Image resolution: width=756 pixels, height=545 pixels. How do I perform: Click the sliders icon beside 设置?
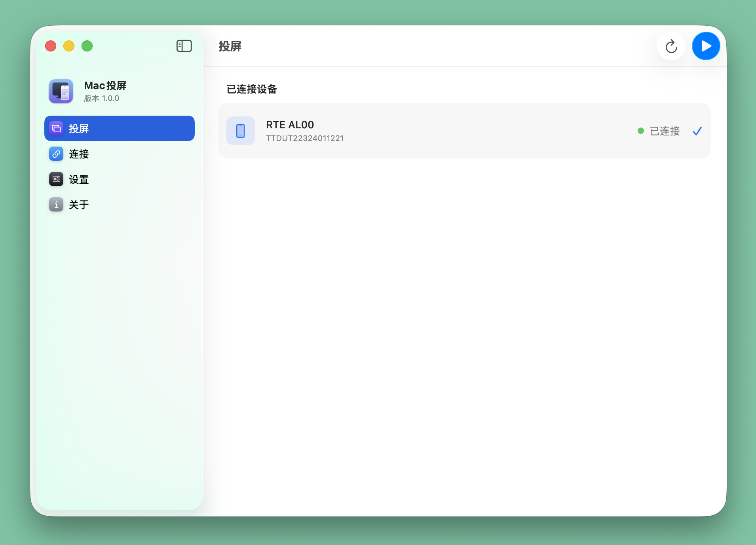pos(56,179)
